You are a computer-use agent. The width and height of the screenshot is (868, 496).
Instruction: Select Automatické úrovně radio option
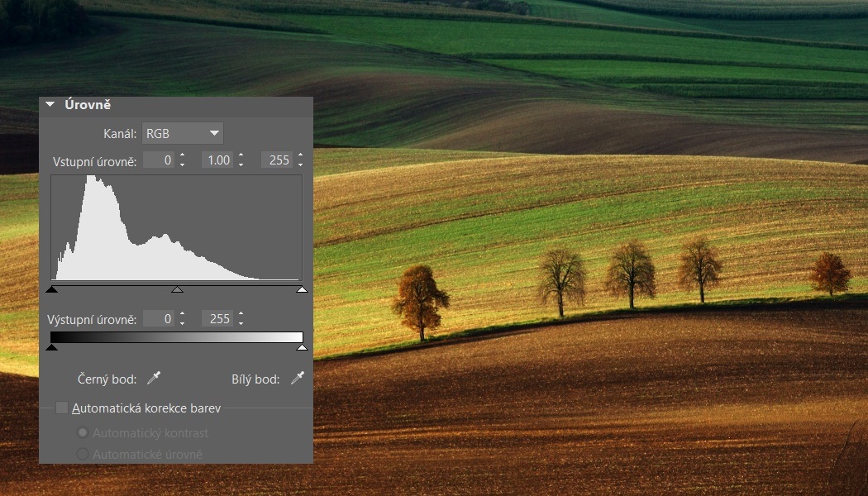[83, 454]
